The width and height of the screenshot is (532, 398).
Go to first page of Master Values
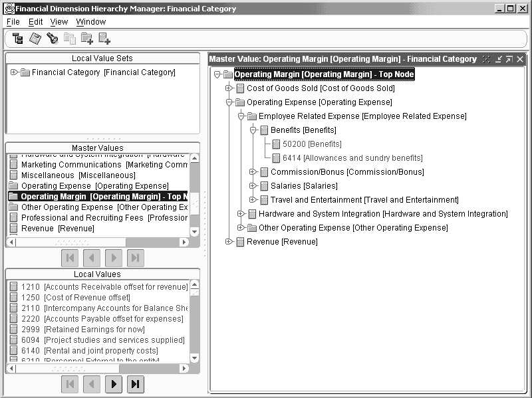[70, 258]
